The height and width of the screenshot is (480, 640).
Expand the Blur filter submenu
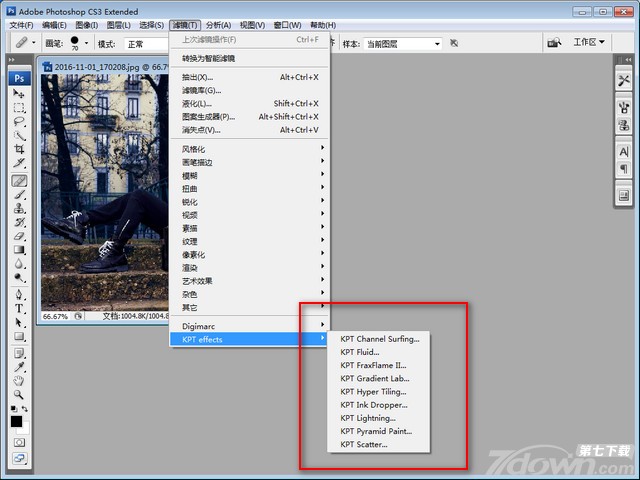[250, 175]
